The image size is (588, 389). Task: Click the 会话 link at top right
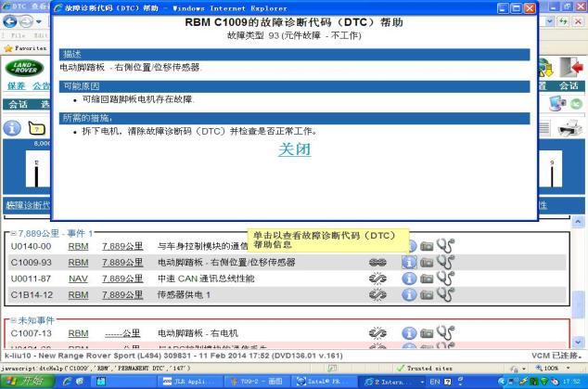point(569,85)
